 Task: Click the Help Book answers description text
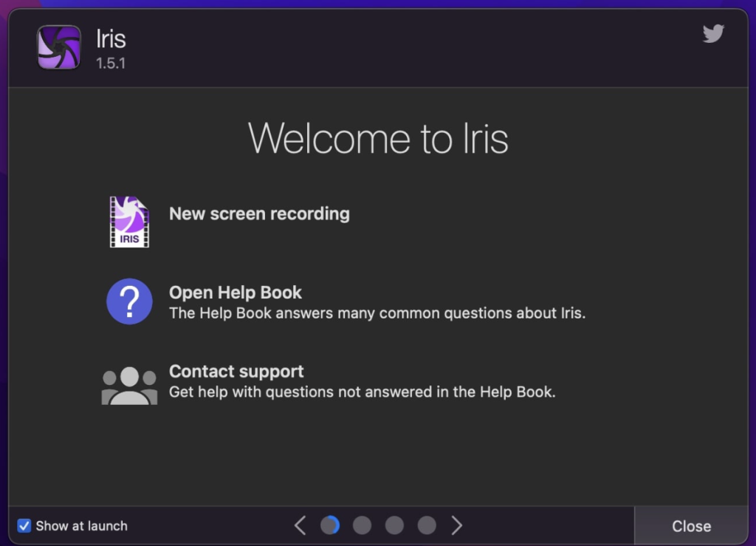[377, 313]
